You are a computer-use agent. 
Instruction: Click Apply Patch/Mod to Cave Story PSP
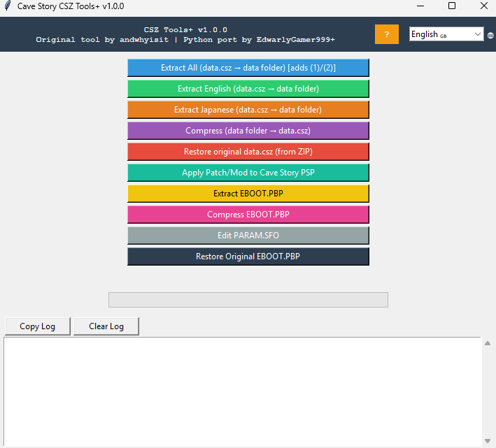(x=248, y=173)
